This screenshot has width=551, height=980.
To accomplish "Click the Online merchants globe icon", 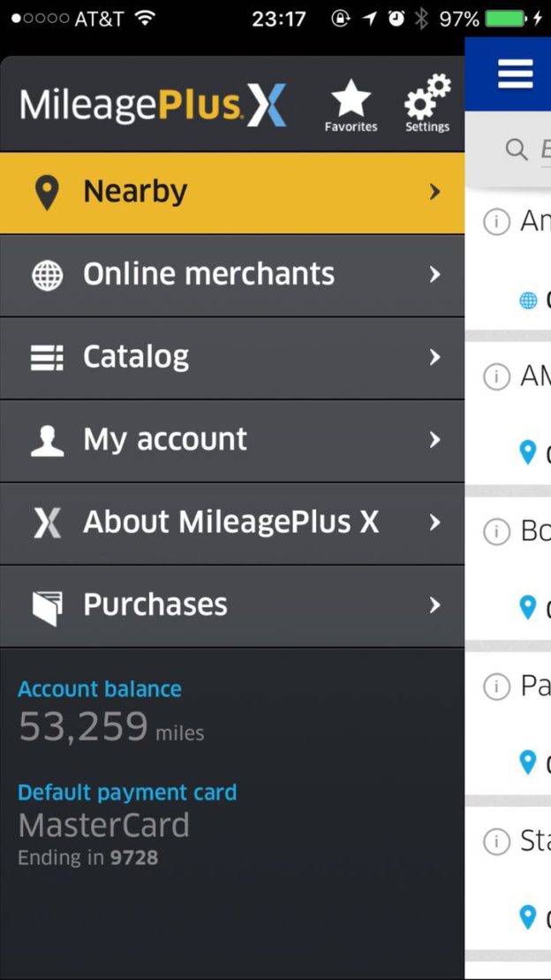I will (47, 276).
